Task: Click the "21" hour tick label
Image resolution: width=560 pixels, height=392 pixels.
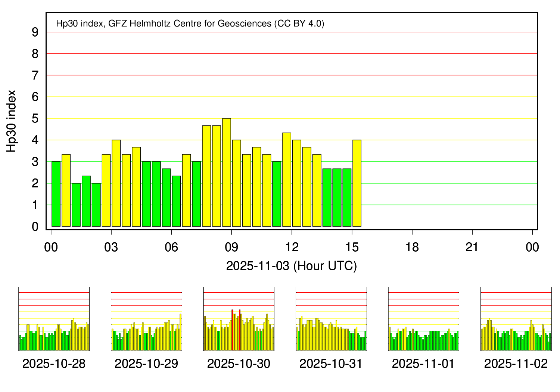Action: point(472,247)
